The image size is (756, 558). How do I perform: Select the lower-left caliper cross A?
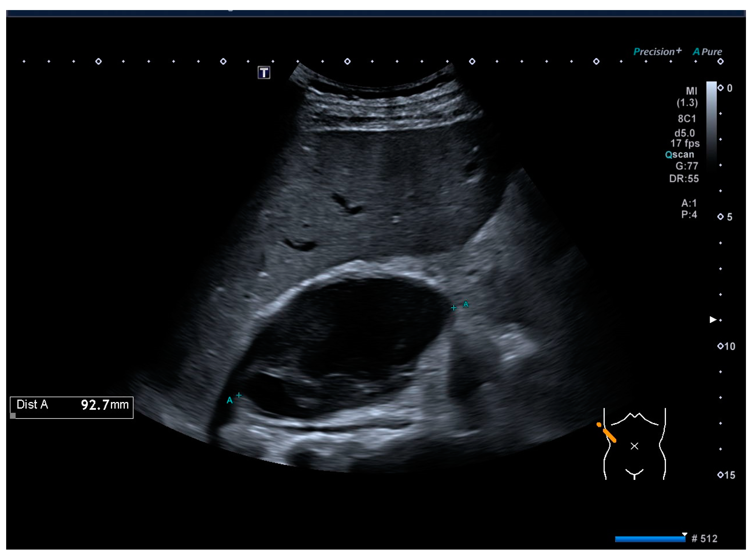[x=239, y=395]
